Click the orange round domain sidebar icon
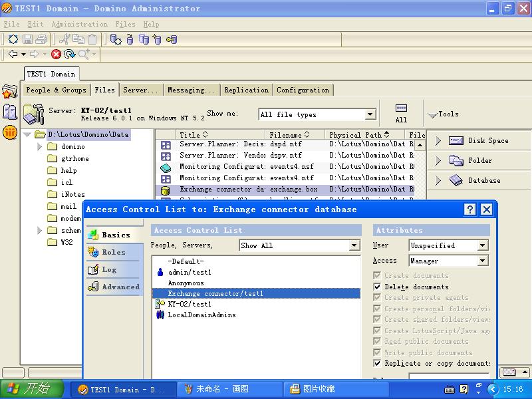The width and height of the screenshot is (532, 399). pos(10,132)
